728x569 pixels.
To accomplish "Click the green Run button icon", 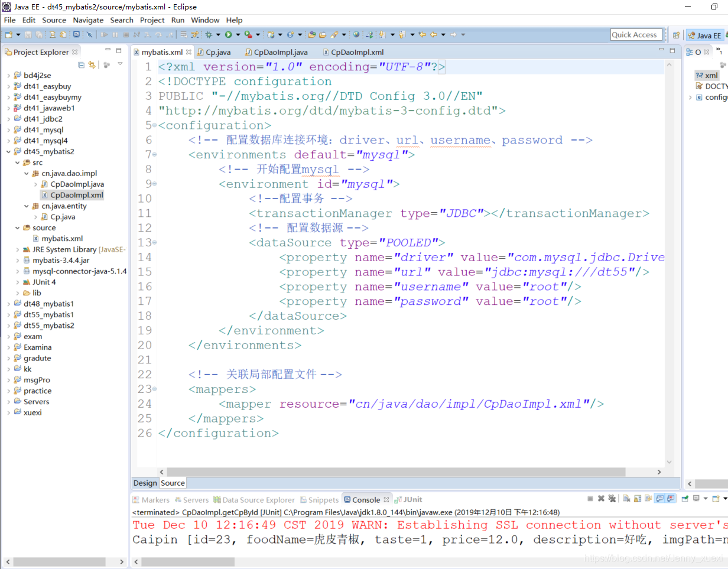I will (228, 35).
